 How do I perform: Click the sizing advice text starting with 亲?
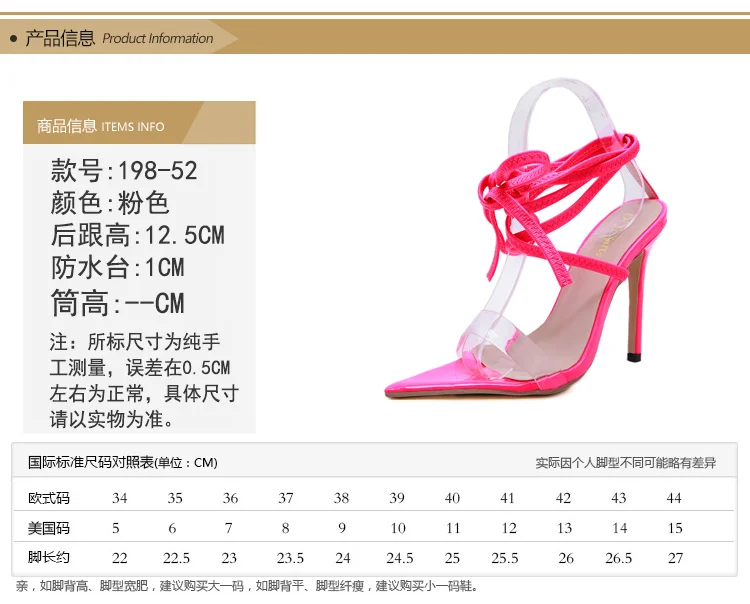click(247, 586)
